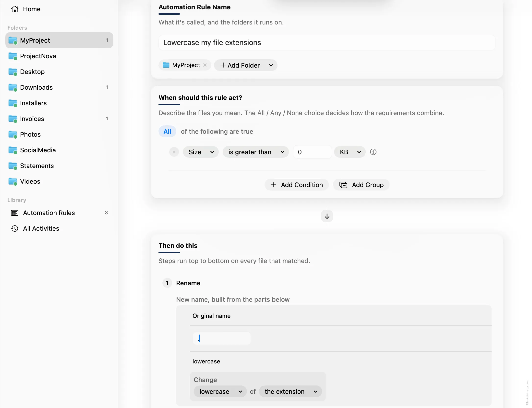Open the KB unit dropdown
Image resolution: width=532 pixels, height=408 pixels.
tap(350, 152)
